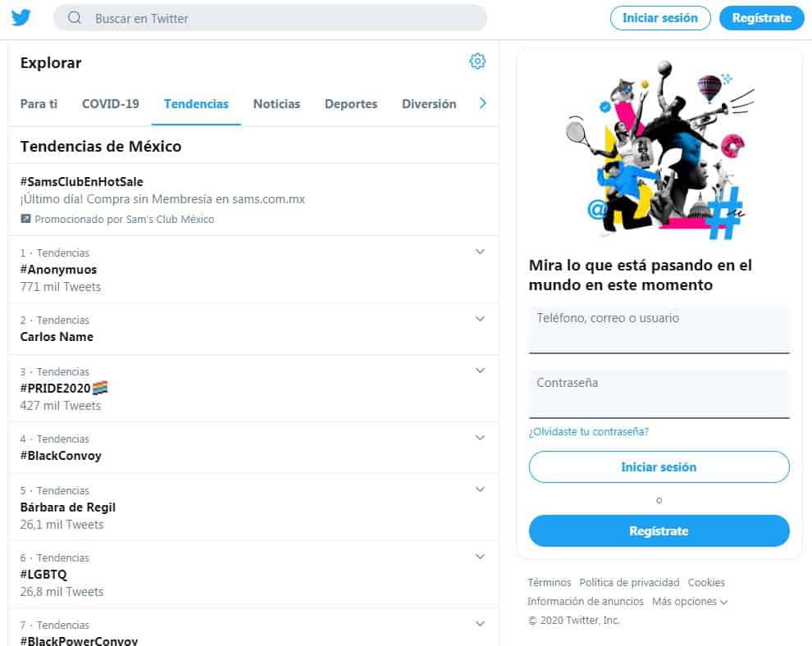The image size is (812, 646).
Task: Click Iniciar sesión button in login card
Action: (x=659, y=467)
